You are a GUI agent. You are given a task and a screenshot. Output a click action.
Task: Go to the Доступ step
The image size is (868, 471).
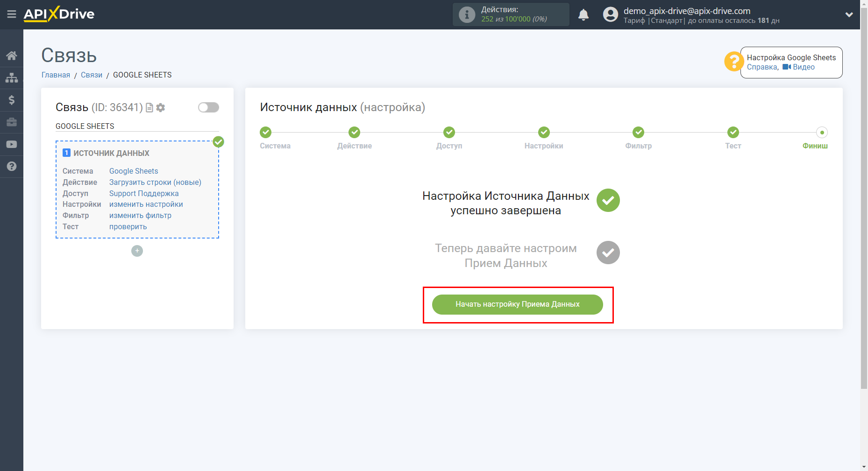coord(449,133)
